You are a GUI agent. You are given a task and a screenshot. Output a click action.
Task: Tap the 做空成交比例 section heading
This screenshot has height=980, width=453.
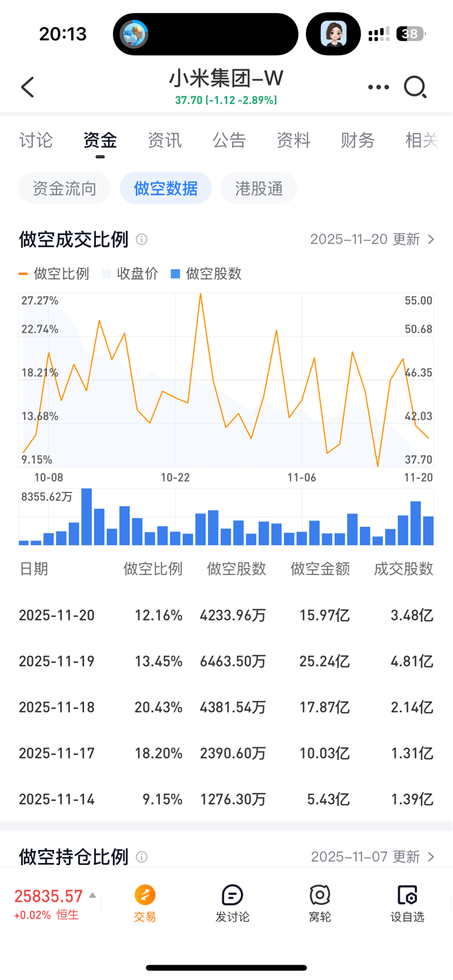[74, 240]
